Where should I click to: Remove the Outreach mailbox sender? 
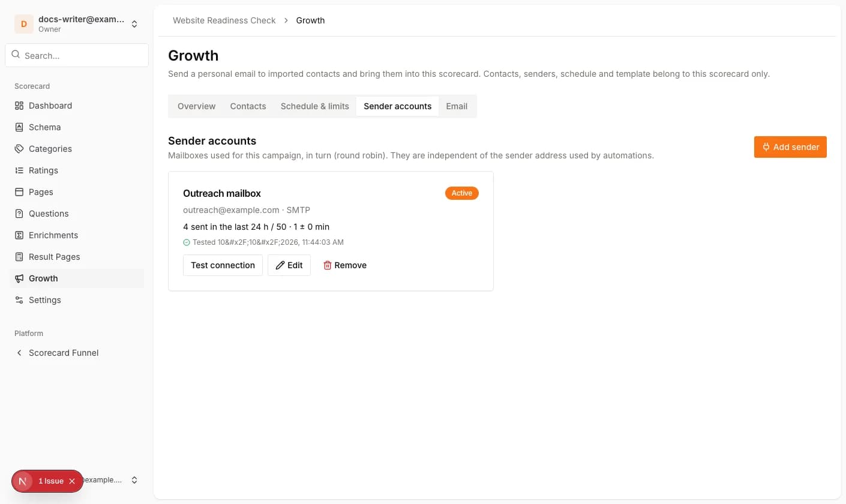click(x=345, y=265)
